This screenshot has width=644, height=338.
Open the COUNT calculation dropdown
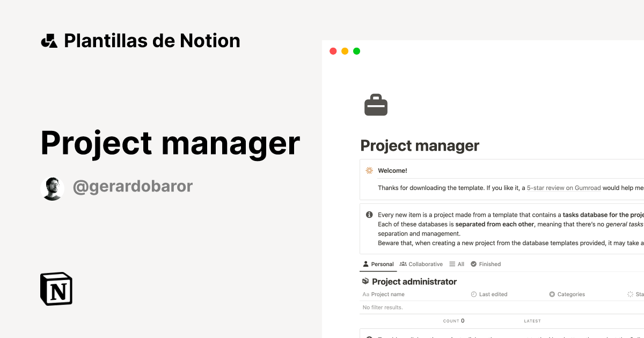tap(453, 320)
